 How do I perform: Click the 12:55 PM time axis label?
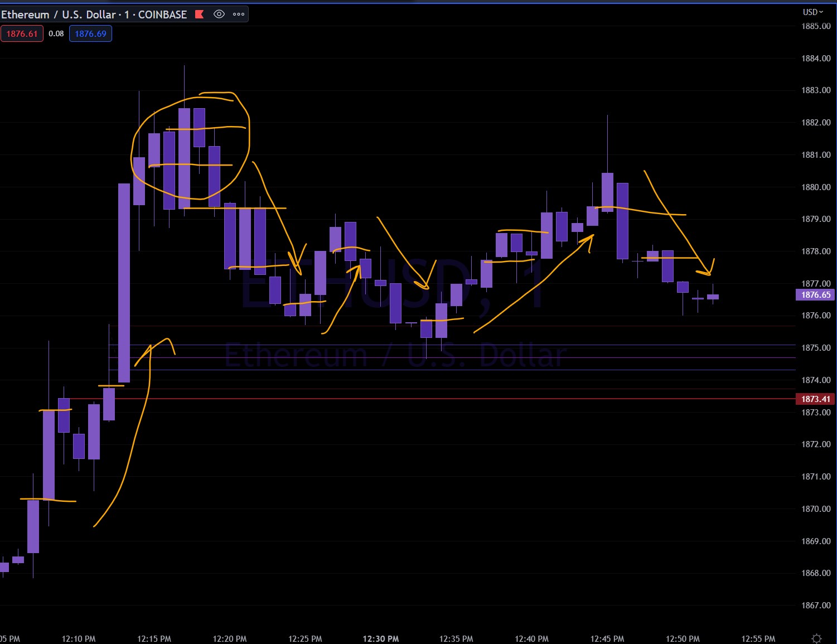click(x=758, y=639)
